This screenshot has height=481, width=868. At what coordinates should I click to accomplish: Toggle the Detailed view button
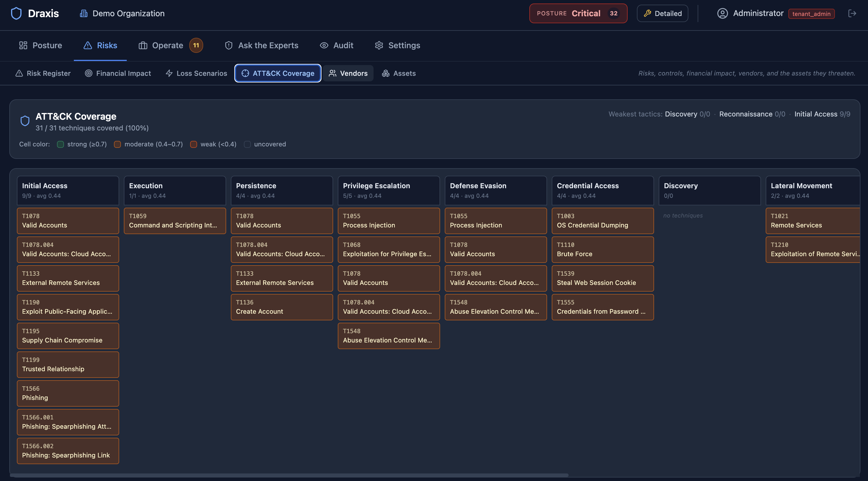662,13
